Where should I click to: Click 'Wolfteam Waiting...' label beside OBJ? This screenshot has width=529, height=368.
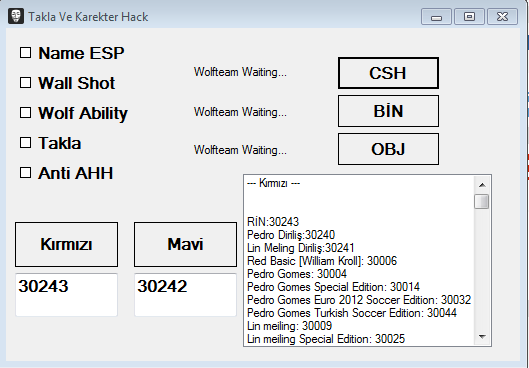pyautogui.click(x=240, y=150)
